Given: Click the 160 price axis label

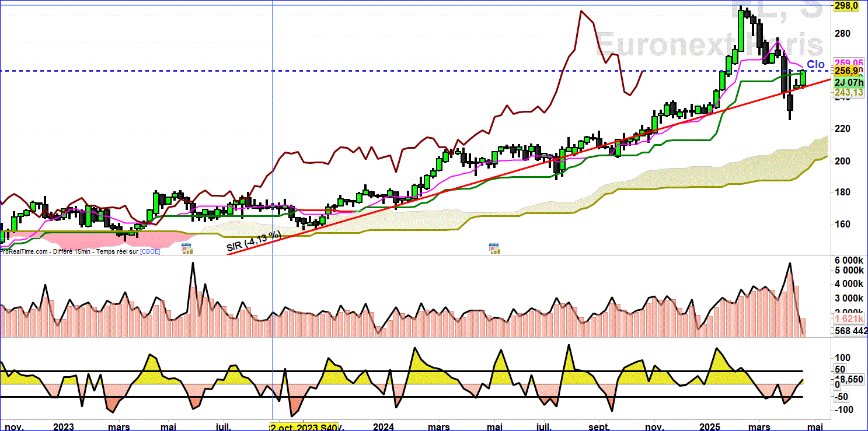Looking at the screenshot, I should pyautogui.click(x=842, y=225).
